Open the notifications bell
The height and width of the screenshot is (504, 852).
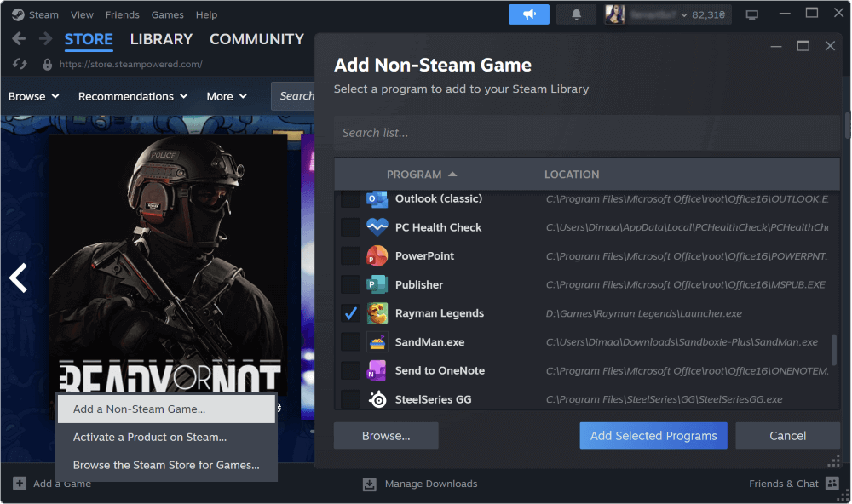pyautogui.click(x=576, y=14)
